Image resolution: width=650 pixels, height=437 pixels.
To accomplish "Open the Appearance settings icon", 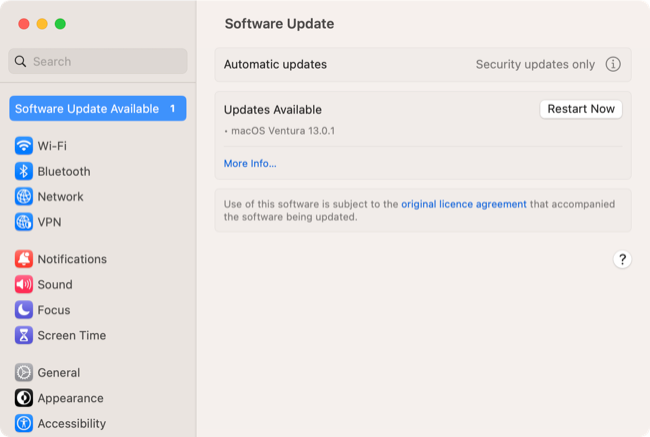I will pyautogui.click(x=24, y=398).
